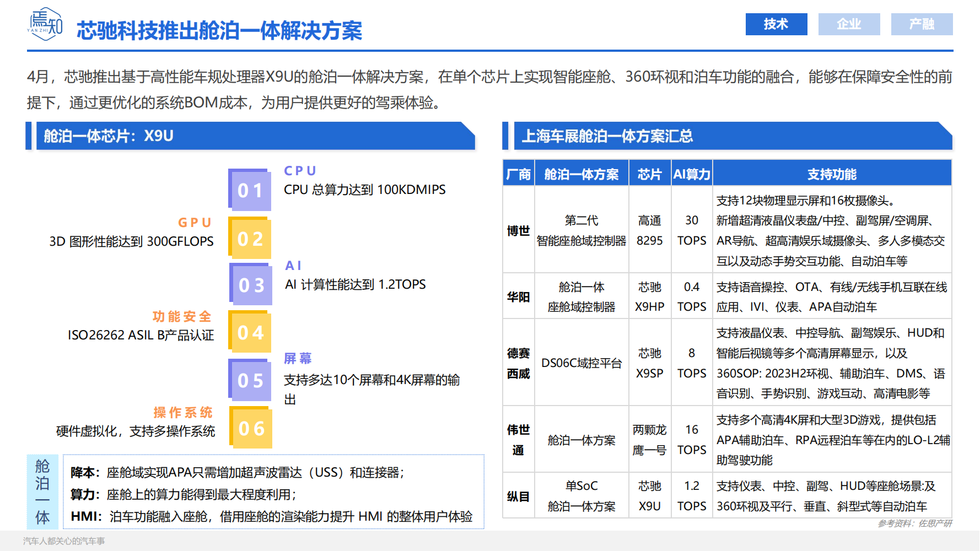The width and height of the screenshot is (980, 551).
Task: Click the DS06C域控平台 cell
Action: click(581, 363)
